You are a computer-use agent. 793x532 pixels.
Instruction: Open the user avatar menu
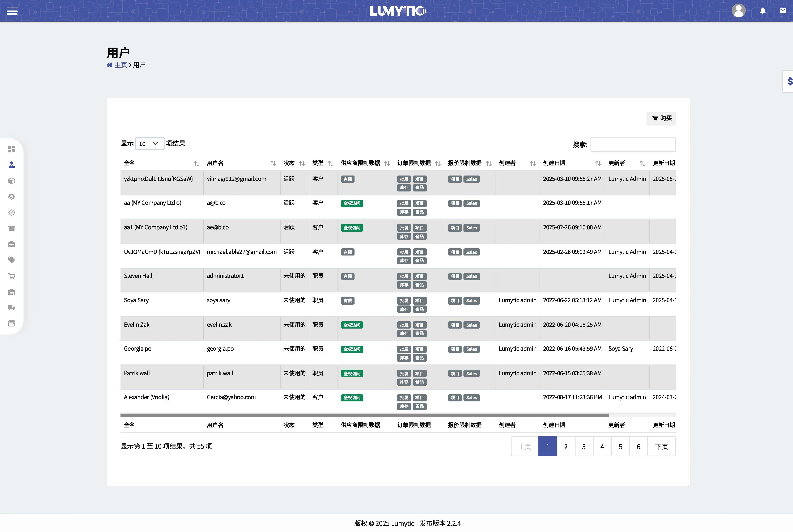(738, 11)
